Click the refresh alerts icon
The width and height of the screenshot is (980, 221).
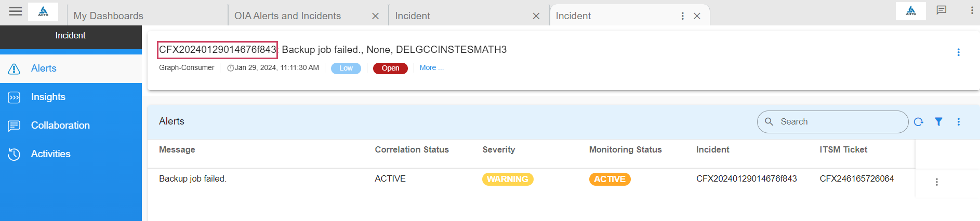(x=918, y=122)
